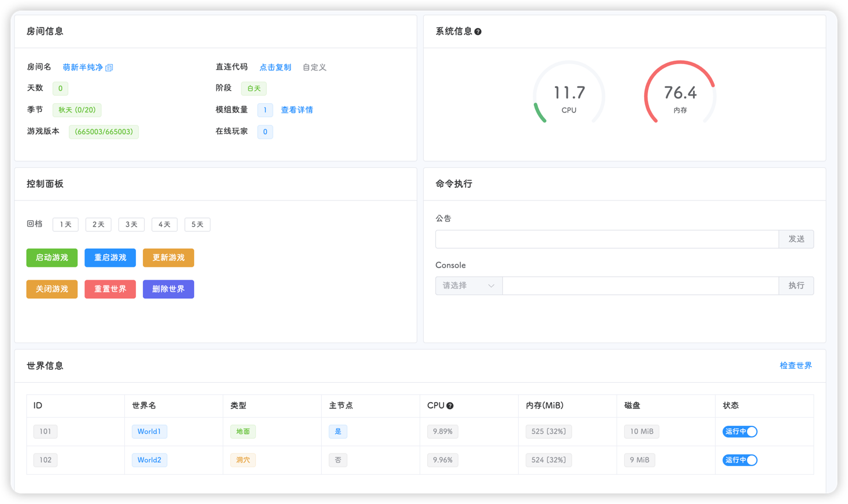Open the Console 请选择 command dropdown
Viewport: 848px width, 504px height.
tap(468, 286)
